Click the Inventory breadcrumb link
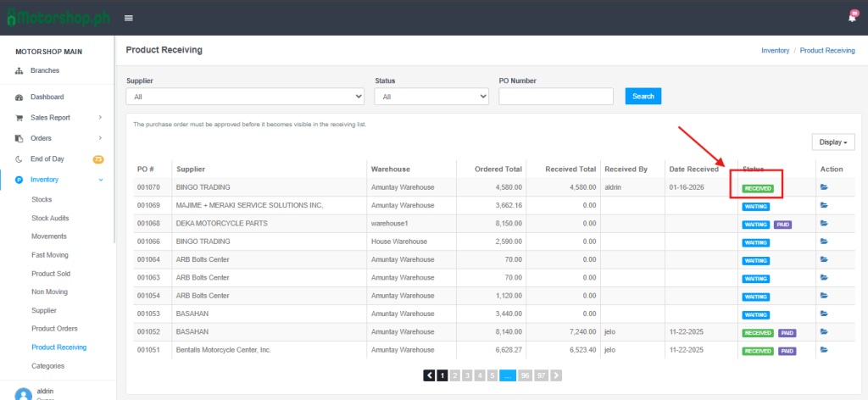 pos(775,51)
